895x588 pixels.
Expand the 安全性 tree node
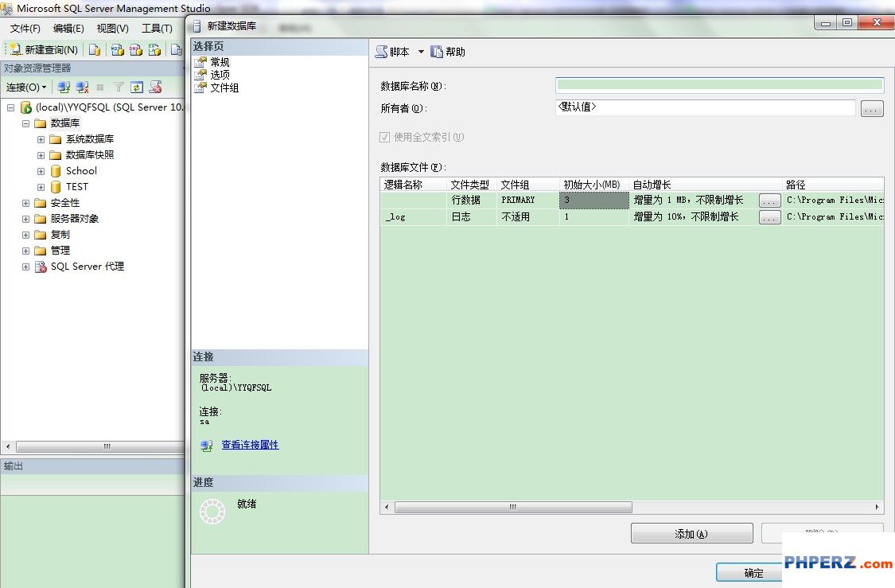coord(25,203)
